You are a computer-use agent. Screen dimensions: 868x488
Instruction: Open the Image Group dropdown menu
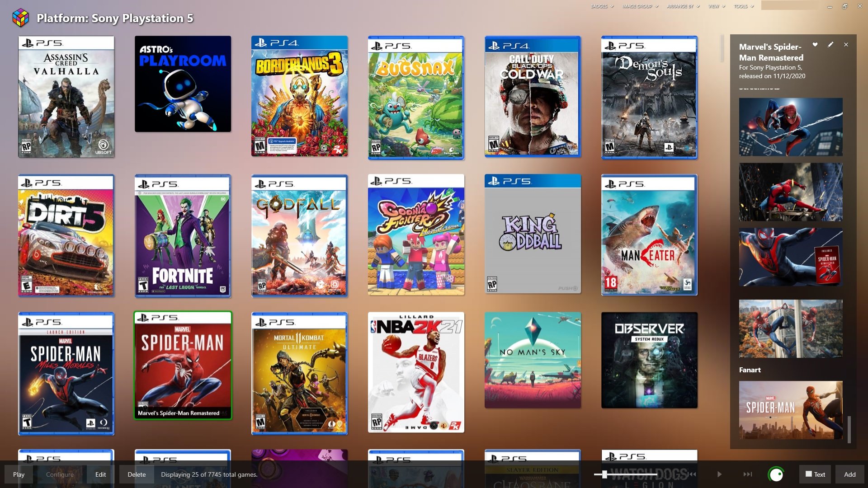[640, 6]
